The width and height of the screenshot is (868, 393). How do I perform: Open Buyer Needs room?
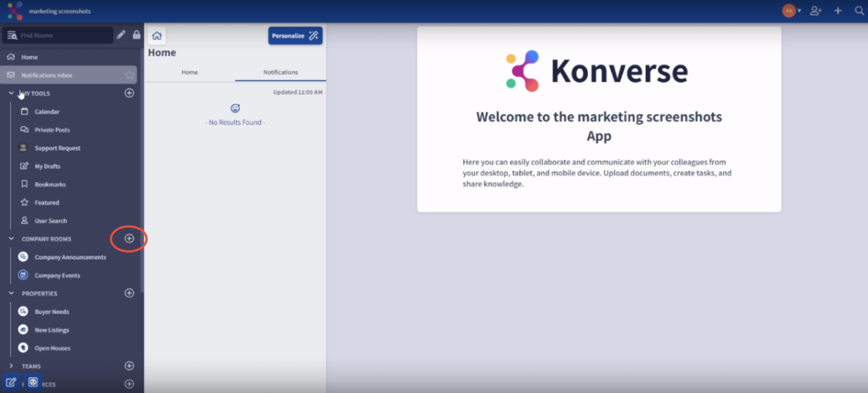52,312
